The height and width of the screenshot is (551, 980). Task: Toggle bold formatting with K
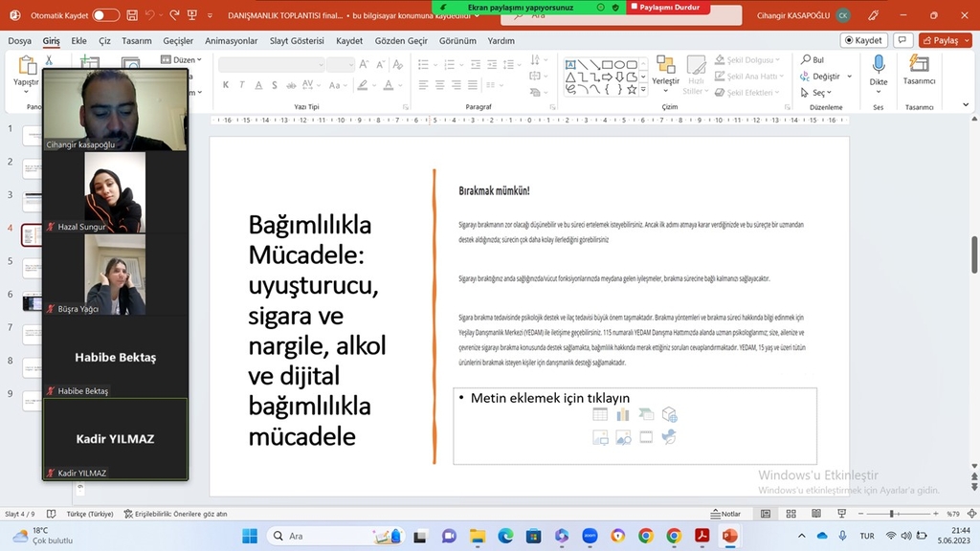click(x=225, y=84)
